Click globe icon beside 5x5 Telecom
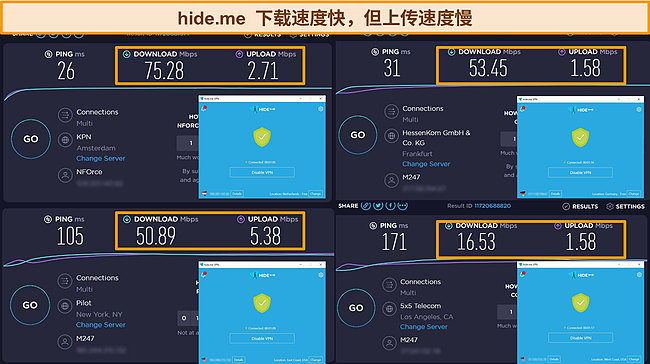Viewport: 650px width, 364px height. coord(389,309)
